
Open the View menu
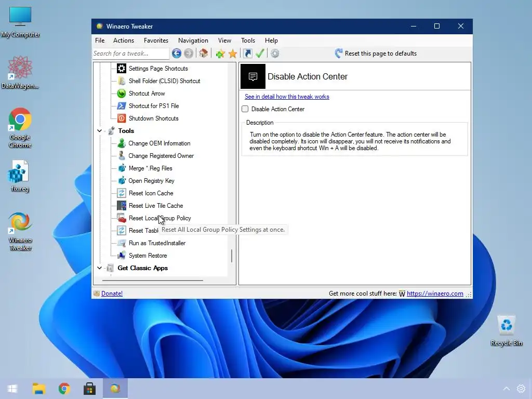(x=224, y=41)
